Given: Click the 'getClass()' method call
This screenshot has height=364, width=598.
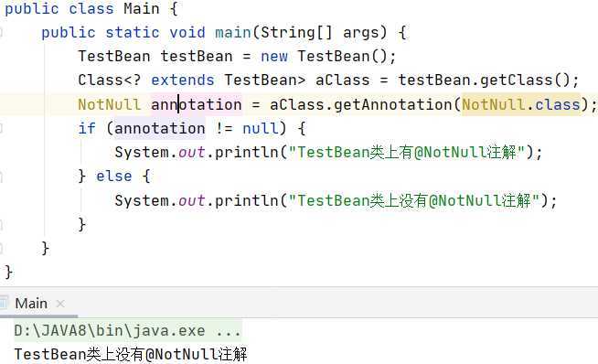Looking at the screenshot, I should (x=525, y=80).
